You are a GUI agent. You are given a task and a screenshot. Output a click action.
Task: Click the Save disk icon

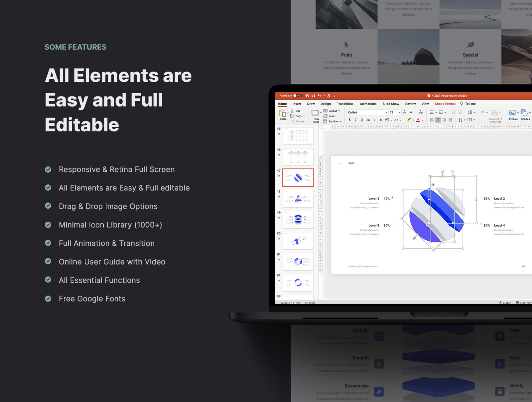pos(313,96)
